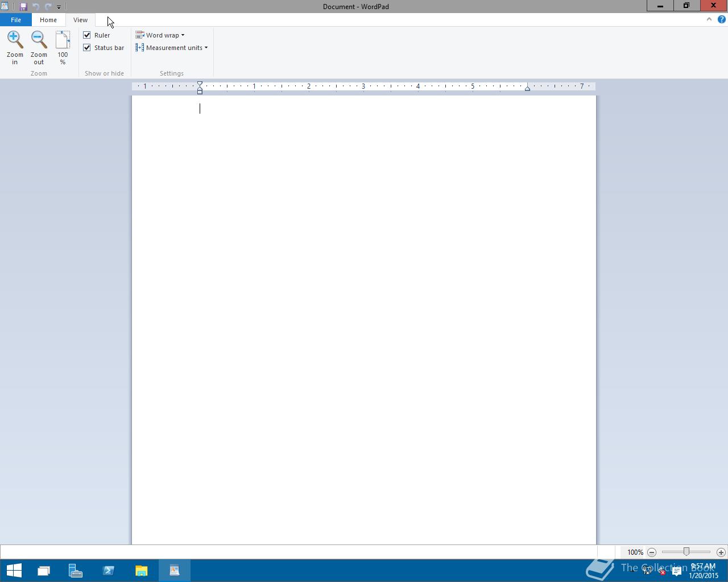The width and height of the screenshot is (728, 582).
Task: Open the Windows Start button
Action: pyautogui.click(x=14, y=570)
